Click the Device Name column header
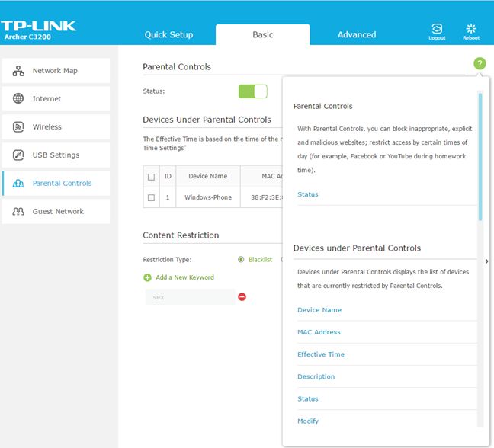The height and width of the screenshot is (448, 494). click(208, 176)
